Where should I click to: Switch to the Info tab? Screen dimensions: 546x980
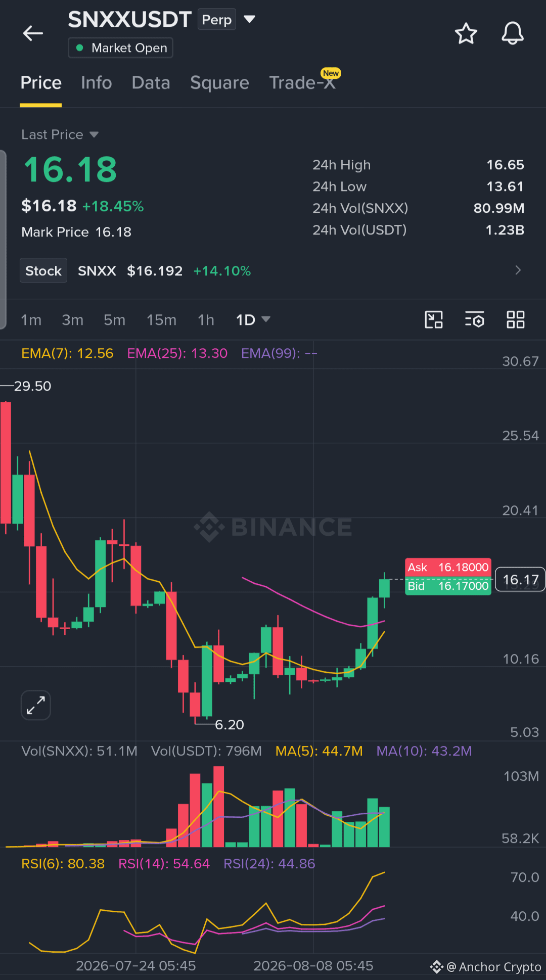click(97, 83)
